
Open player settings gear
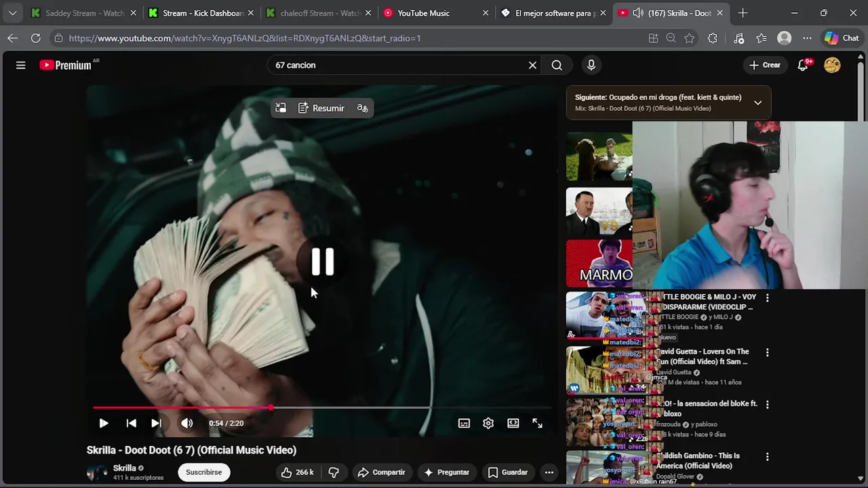click(x=488, y=423)
